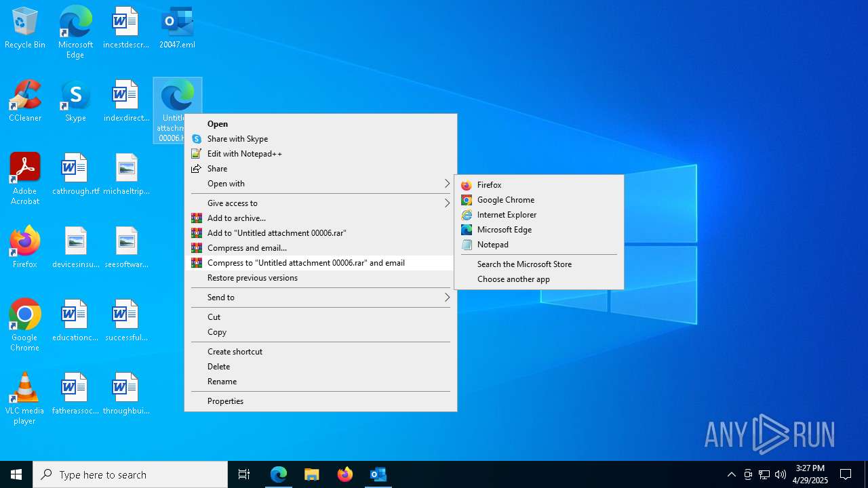This screenshot has width=868, height=488.
Task: Open with Notepad in submenu
Action: point(539,245)
